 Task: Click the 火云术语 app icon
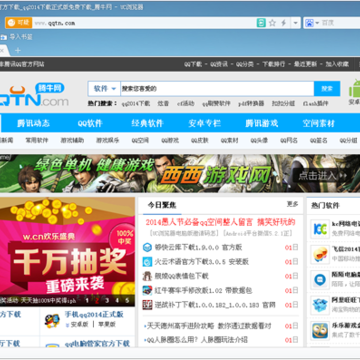pos(147,262)
